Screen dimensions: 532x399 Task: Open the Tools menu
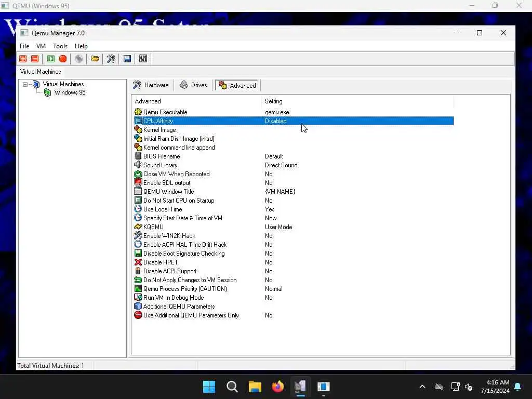pos(60,46)
